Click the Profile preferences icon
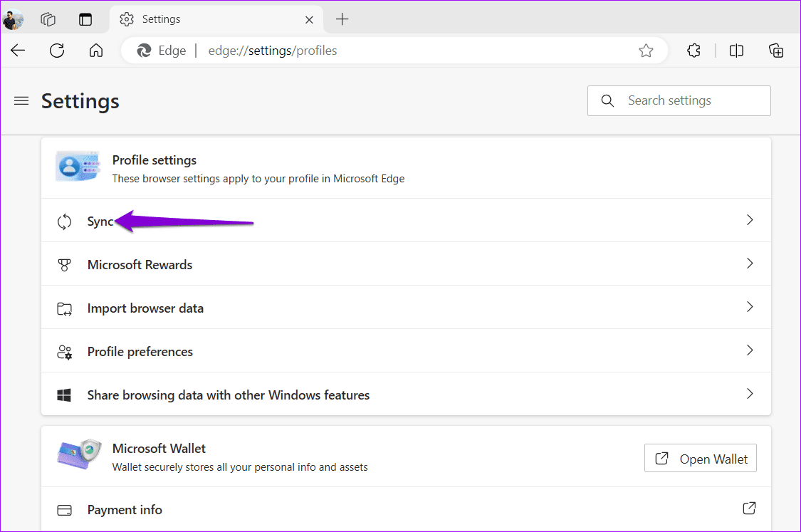 tap(64, 351)
